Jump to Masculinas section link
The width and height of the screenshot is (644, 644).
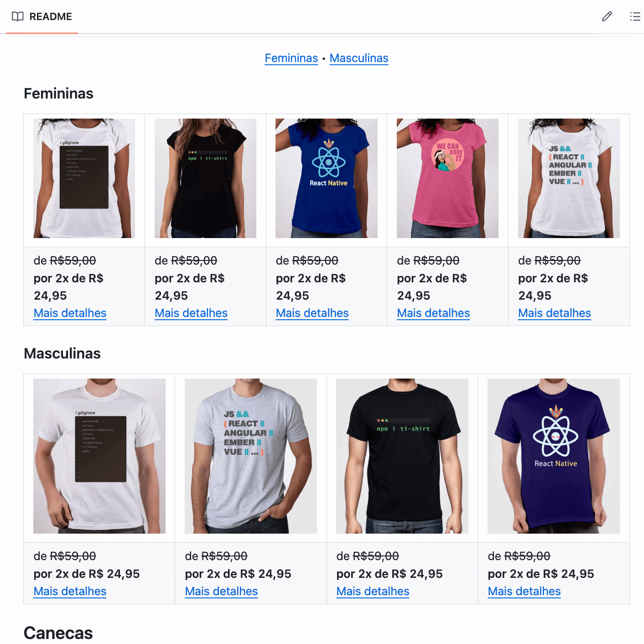pos(359,58)
